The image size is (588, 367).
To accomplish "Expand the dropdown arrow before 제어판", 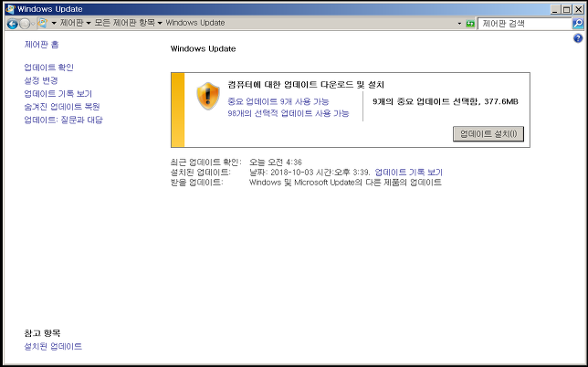I will (54, 23).
